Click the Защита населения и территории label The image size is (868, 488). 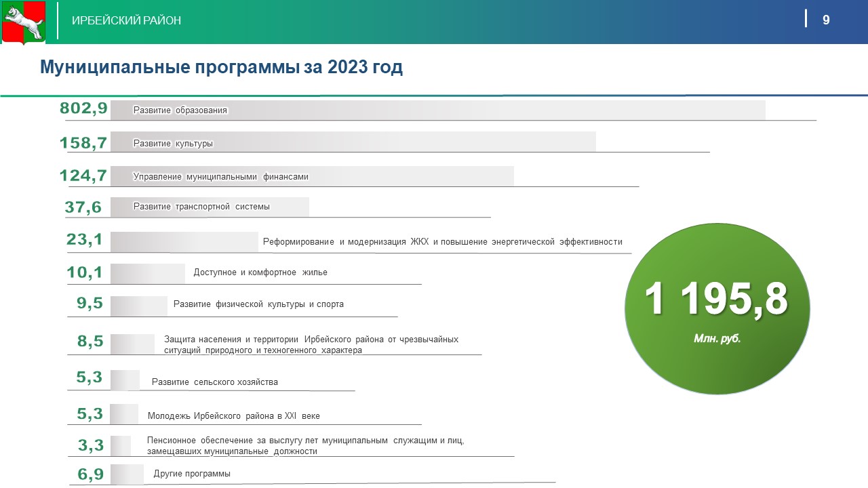tap(311, 344)
